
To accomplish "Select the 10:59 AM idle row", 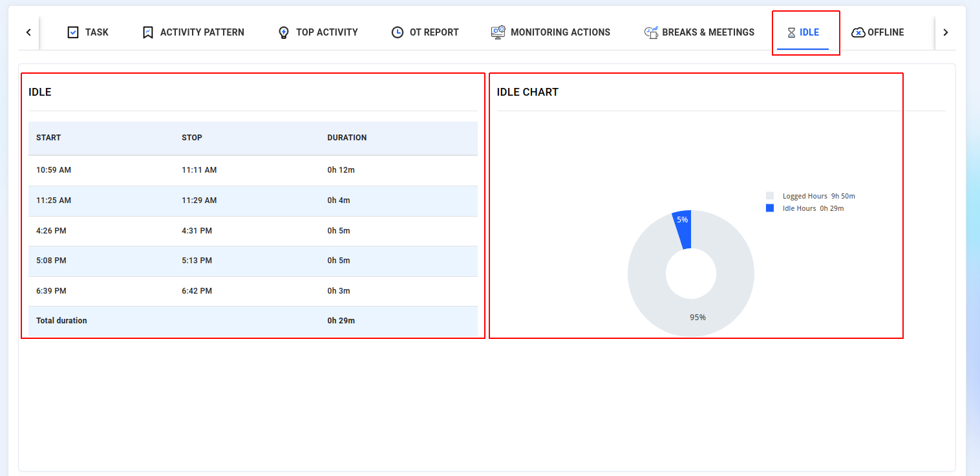I will (253, 170).
